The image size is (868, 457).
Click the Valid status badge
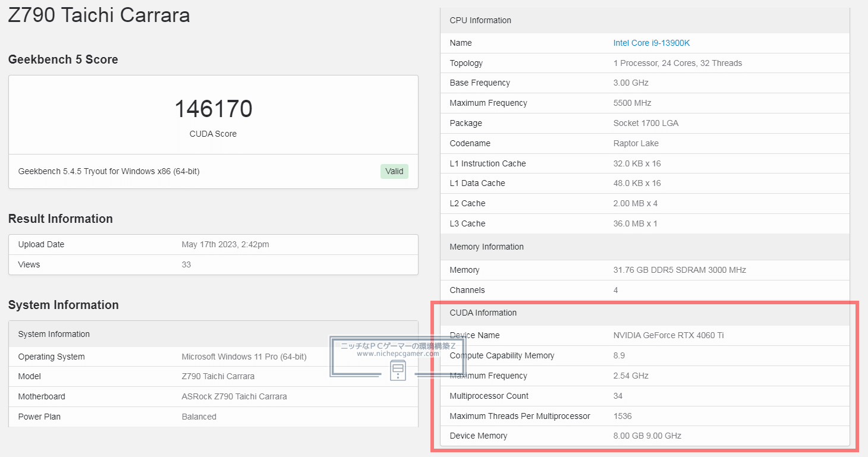(394, 171)
